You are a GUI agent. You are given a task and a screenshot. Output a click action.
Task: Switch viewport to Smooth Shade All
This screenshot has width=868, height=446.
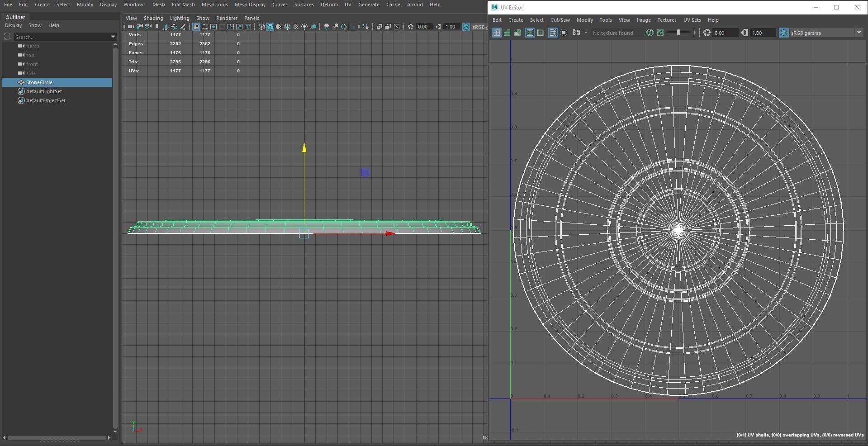270,27
